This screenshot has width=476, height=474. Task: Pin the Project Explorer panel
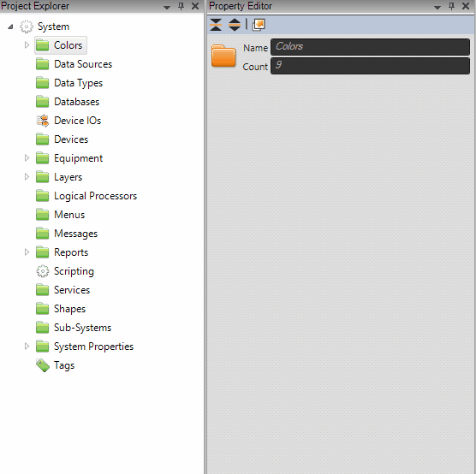click(181, 6)
